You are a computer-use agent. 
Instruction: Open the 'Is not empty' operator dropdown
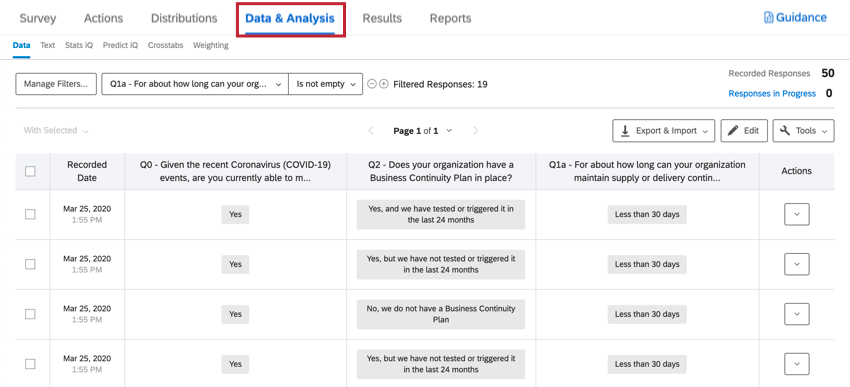point(325,84)
